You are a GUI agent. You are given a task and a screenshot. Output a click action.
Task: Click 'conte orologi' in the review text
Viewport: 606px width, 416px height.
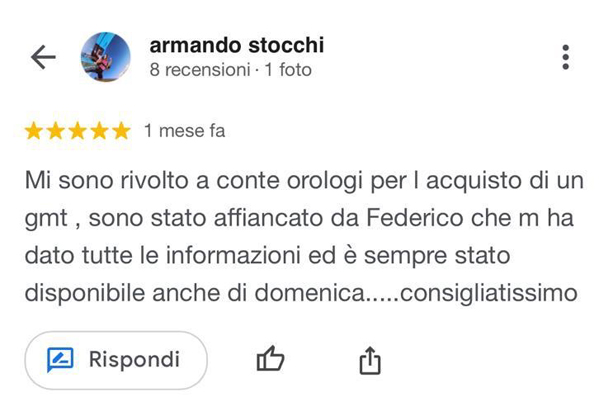(x=289, y=181)
